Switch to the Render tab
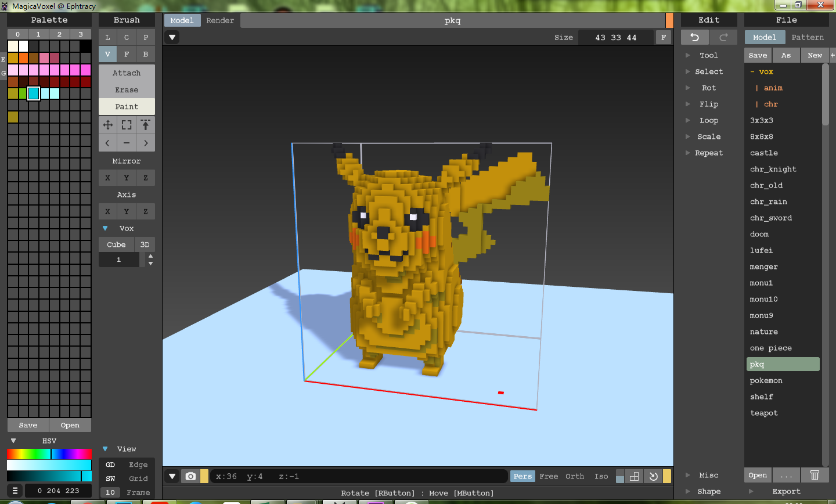This screenshot has width=836, height=504. click(220, 20)
